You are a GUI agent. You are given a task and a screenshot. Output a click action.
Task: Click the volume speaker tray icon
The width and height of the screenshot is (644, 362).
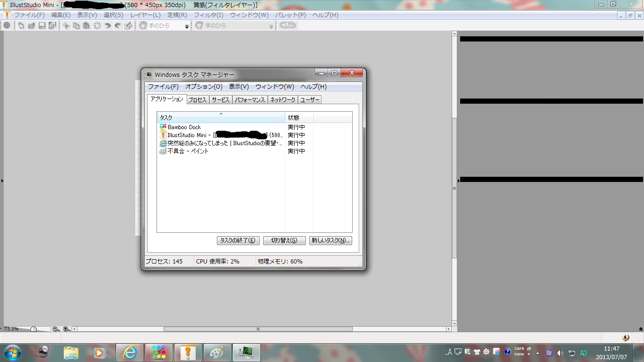[x=561, y=353]
